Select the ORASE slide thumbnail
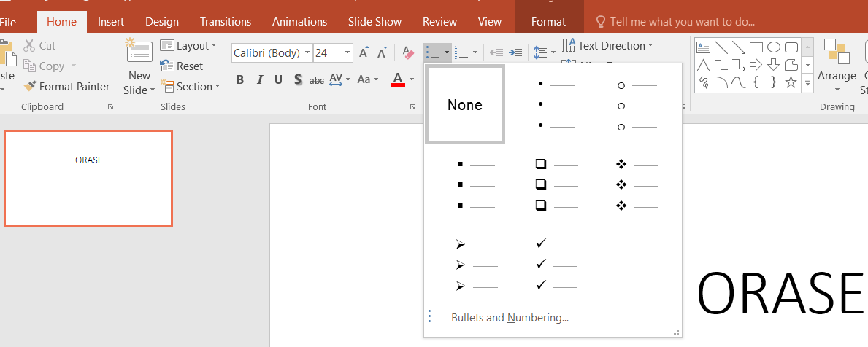Viewport: 868px width, 347px height. point(88,179)
